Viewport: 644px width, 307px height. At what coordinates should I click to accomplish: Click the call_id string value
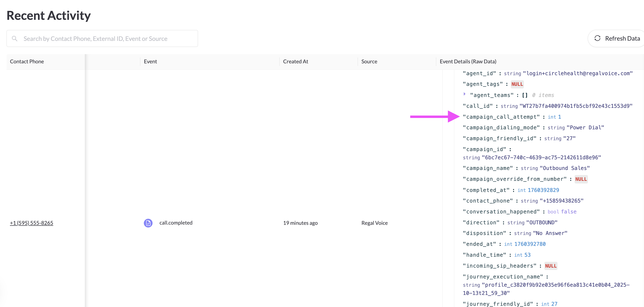click(576, 106)
